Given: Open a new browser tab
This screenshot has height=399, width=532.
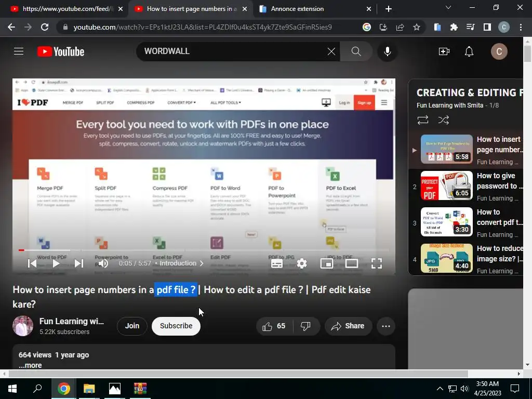Looking at the screenshot, I should [x=389, y=9].
